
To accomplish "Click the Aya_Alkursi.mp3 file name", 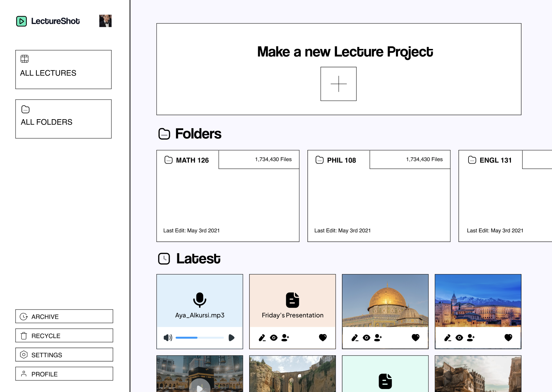I will (200, 315).
